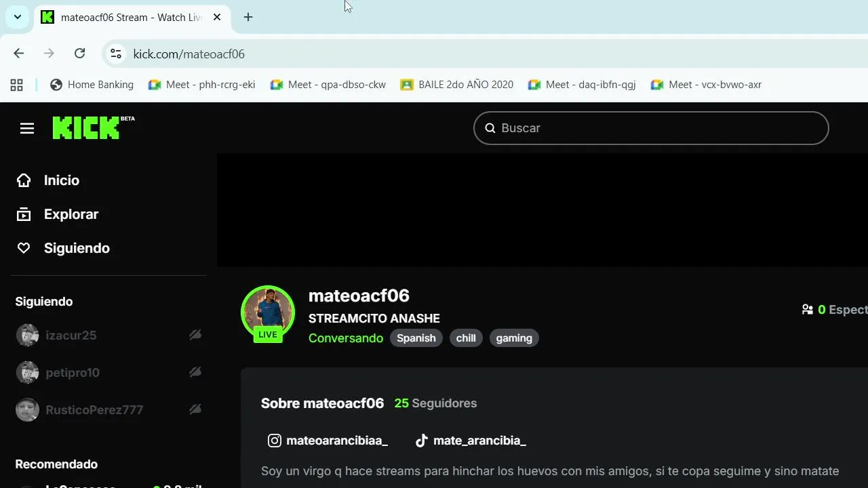This screenshot has height=488, width=868.
Task: Open the BAILE 2do AÑO 2020 bookmark
Action: click(x=457, y=85)
